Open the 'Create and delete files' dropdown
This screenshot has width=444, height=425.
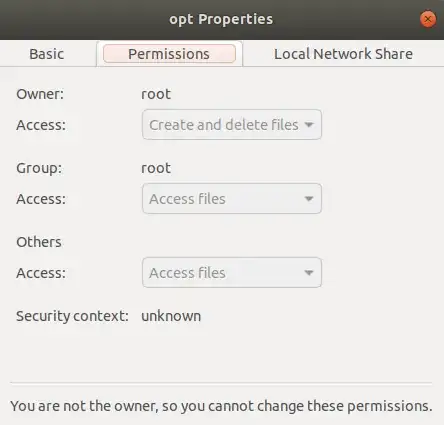[232, 125]
